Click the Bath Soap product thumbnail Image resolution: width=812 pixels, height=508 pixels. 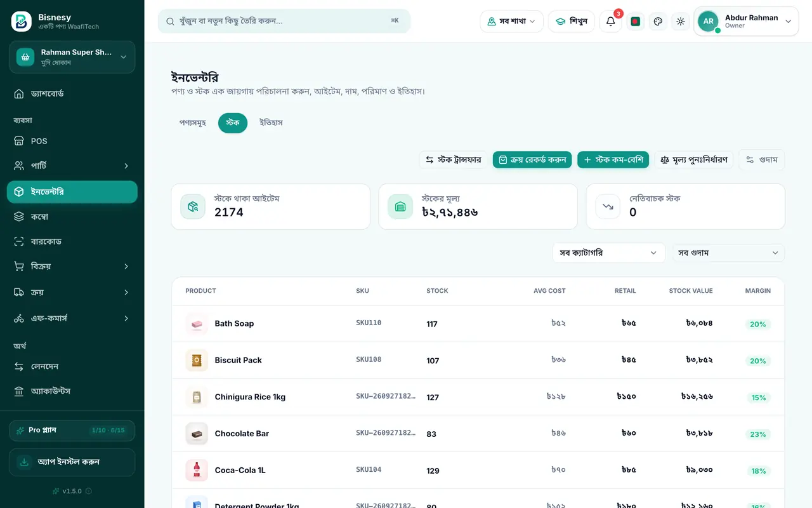(x=197, y=324)
